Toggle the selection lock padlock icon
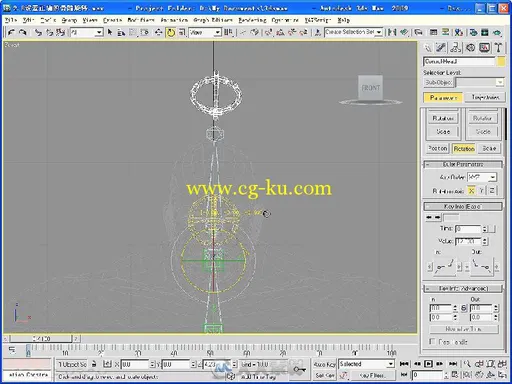Image resolution: width=512 pixels, height=384 pixels. 94,364
